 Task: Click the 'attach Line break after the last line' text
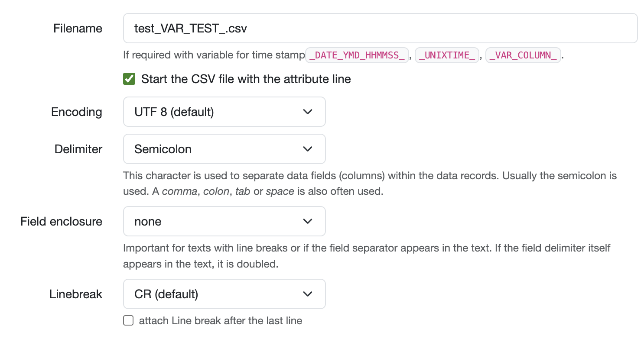220,321
